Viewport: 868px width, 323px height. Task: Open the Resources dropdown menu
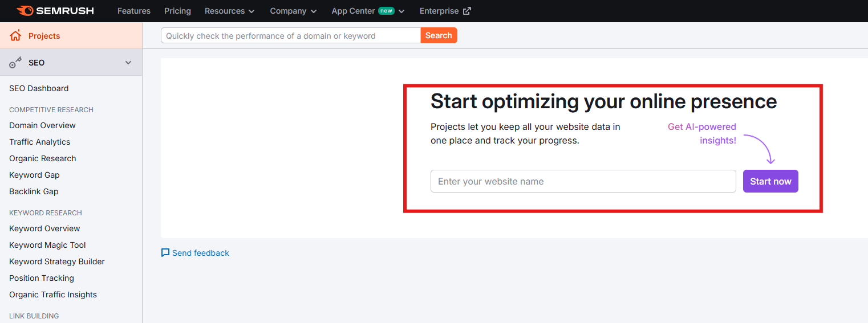point(230,11)
